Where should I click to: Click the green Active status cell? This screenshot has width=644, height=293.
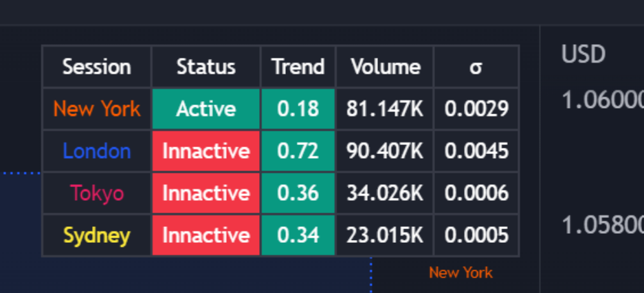(206, 109)
